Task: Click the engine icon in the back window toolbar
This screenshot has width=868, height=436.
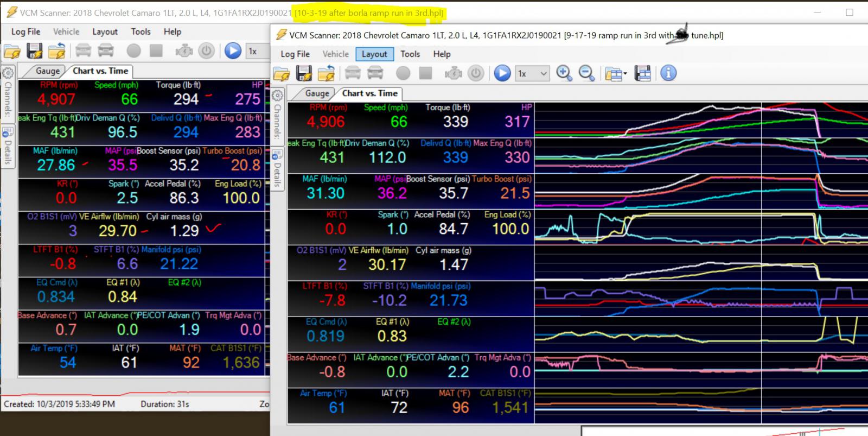Action: (x=184, y=51)
